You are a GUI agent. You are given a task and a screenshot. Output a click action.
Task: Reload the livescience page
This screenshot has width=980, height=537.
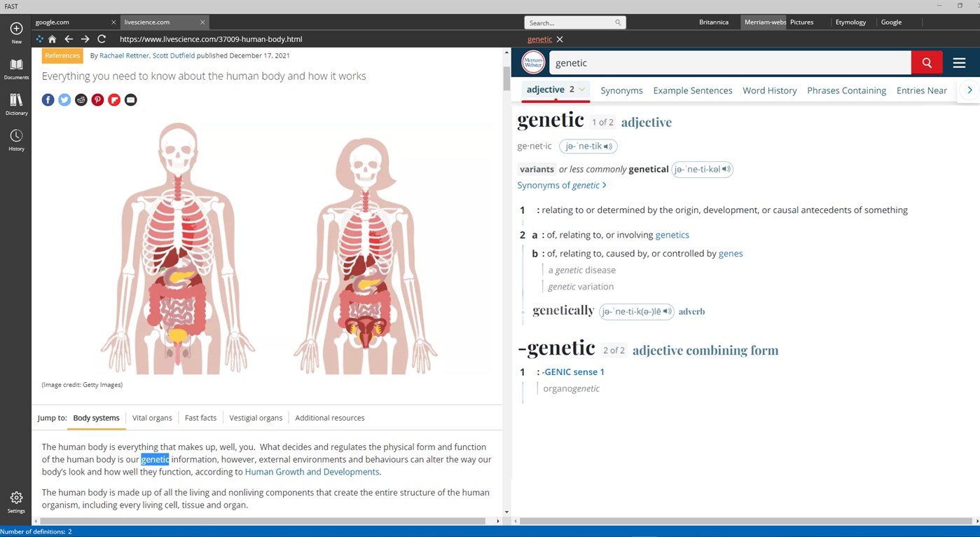(102, 39)
